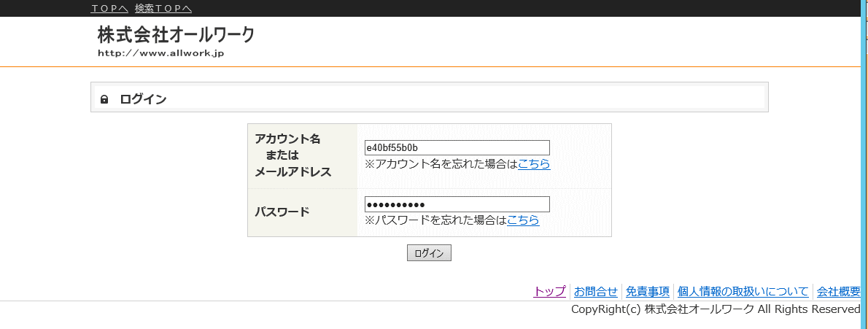Focus the account name input field
The height and width of the screenshot is (329, 868).
coord(457,148)
